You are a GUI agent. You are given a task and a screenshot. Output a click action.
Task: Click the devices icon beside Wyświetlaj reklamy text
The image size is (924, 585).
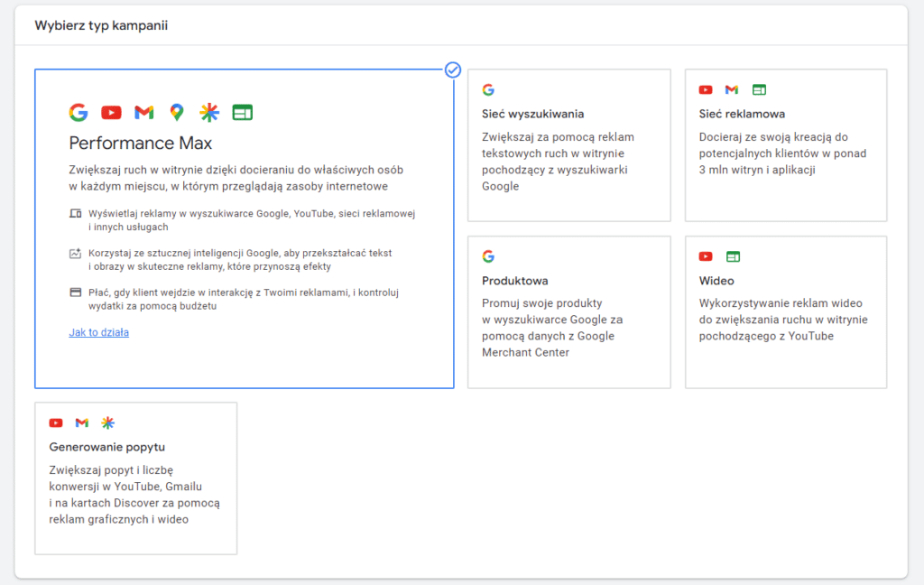tap(76, 214)
